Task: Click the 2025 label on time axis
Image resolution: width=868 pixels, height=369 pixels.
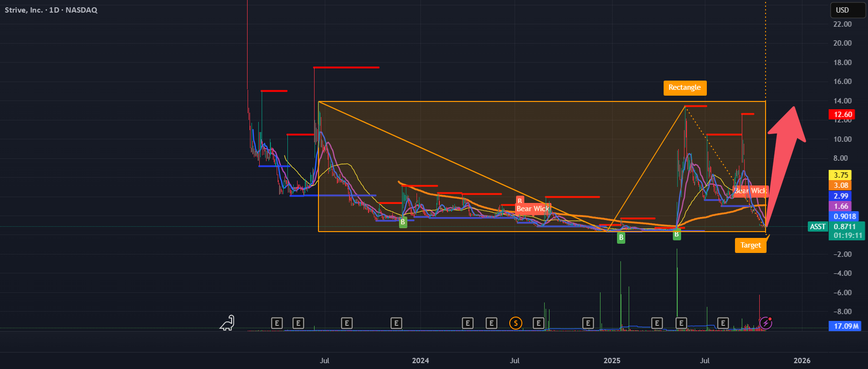Action: tap(612, 361)
